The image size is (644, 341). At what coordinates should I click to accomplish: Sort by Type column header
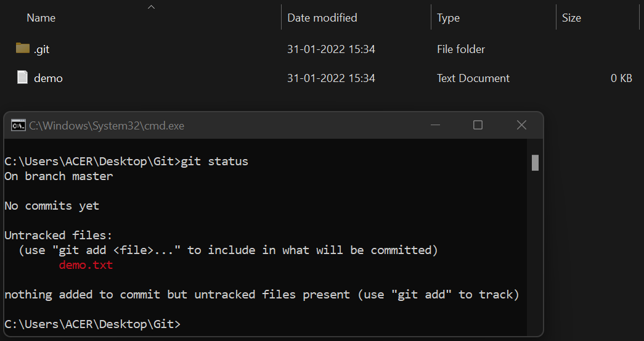tap(448, 18)
